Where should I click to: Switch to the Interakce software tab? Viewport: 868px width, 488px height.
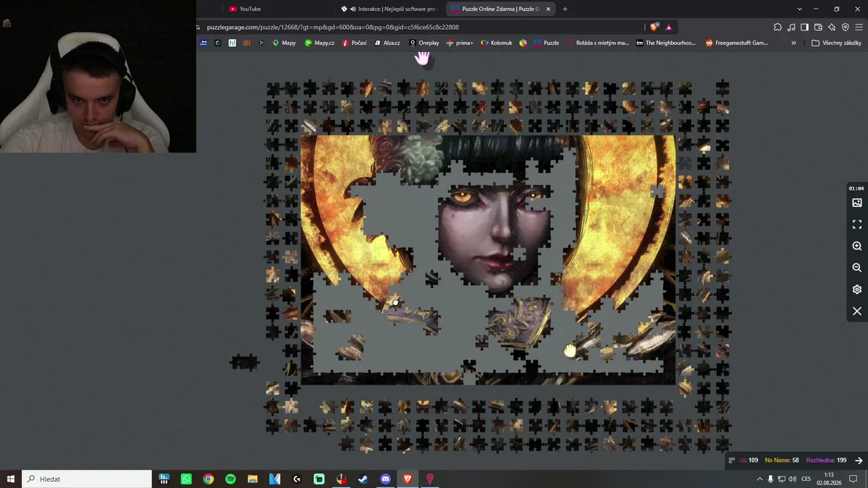click(x=391, y=9)
